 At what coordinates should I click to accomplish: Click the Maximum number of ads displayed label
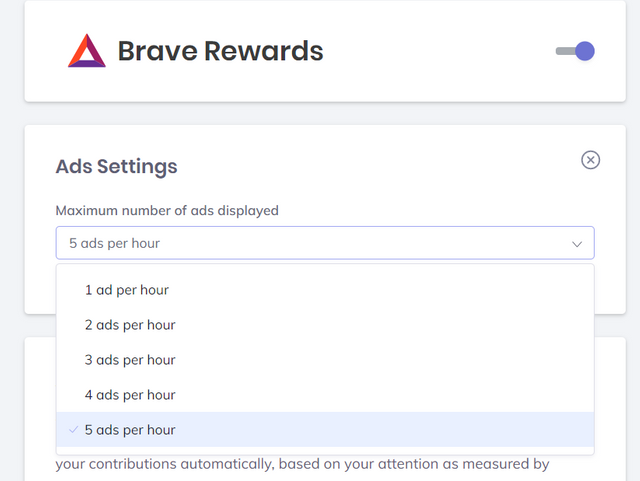(167, 211)
